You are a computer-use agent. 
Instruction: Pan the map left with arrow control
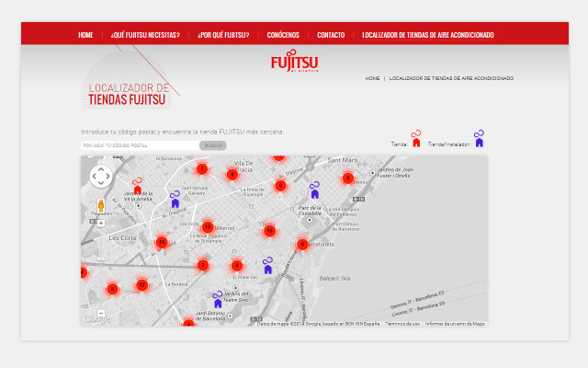[94, 176]
